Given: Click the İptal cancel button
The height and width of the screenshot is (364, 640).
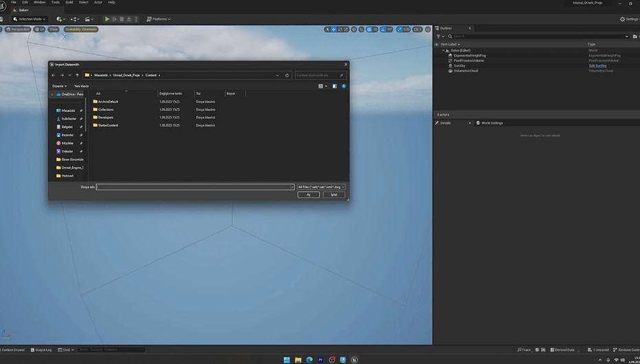Looking at the screenshot, I should tap(334, 195).
